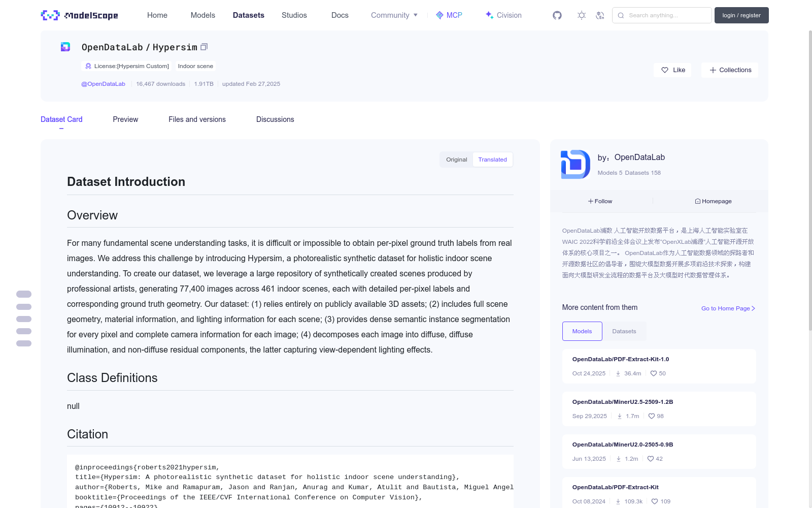Click the Go to Home Page link
The image size is (812, 508).
728,308
